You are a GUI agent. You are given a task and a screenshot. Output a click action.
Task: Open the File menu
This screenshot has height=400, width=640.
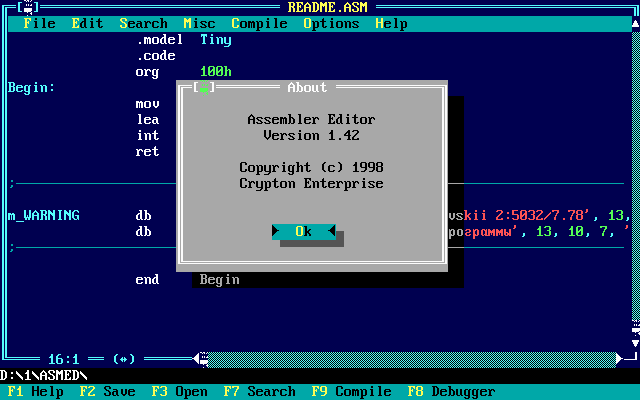(40, 24)
